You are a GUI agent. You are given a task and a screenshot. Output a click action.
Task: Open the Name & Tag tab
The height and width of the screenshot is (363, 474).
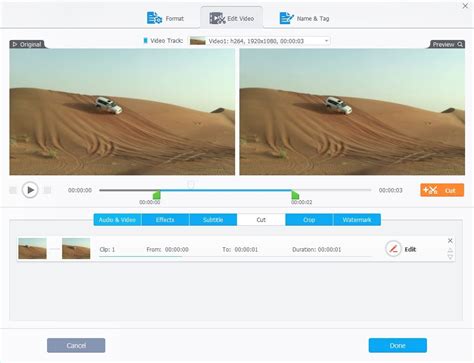click(304, 18)
